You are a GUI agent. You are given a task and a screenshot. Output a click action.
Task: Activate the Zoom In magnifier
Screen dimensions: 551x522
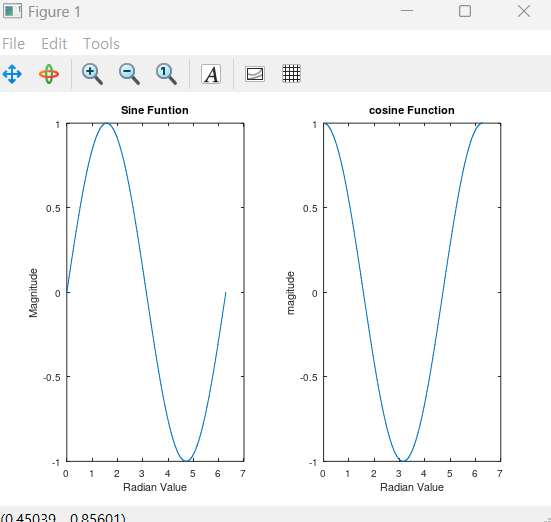(x=92, y=74)
